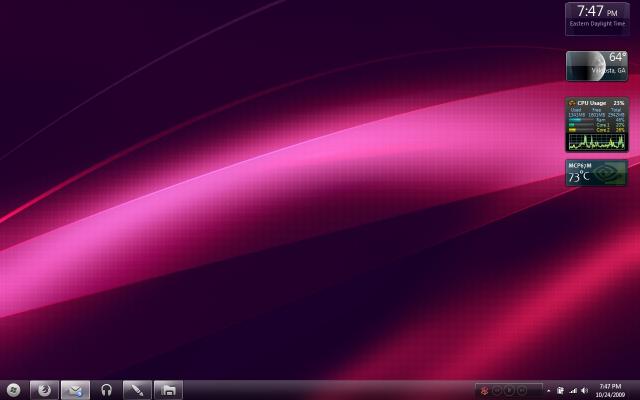Open the network signal tray icon
The image size is (640, 400).
(573, 391)
